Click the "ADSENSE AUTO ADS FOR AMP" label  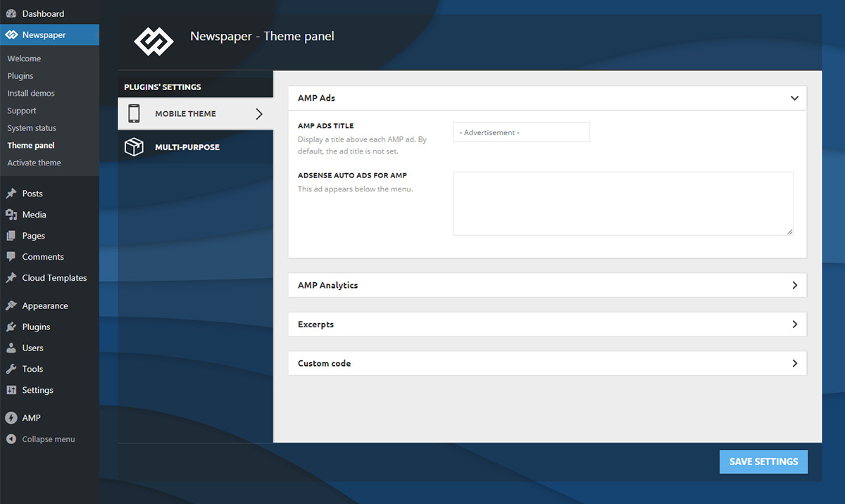352,175
